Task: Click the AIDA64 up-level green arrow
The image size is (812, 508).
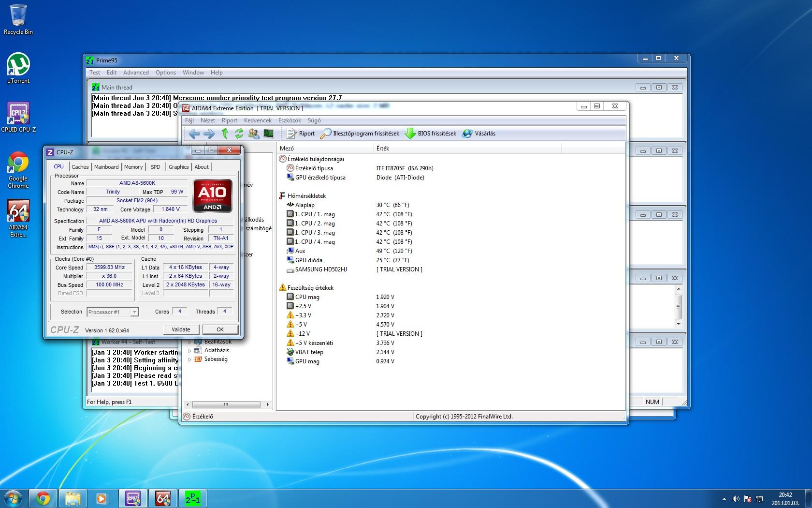Action: tap(225, 134)
